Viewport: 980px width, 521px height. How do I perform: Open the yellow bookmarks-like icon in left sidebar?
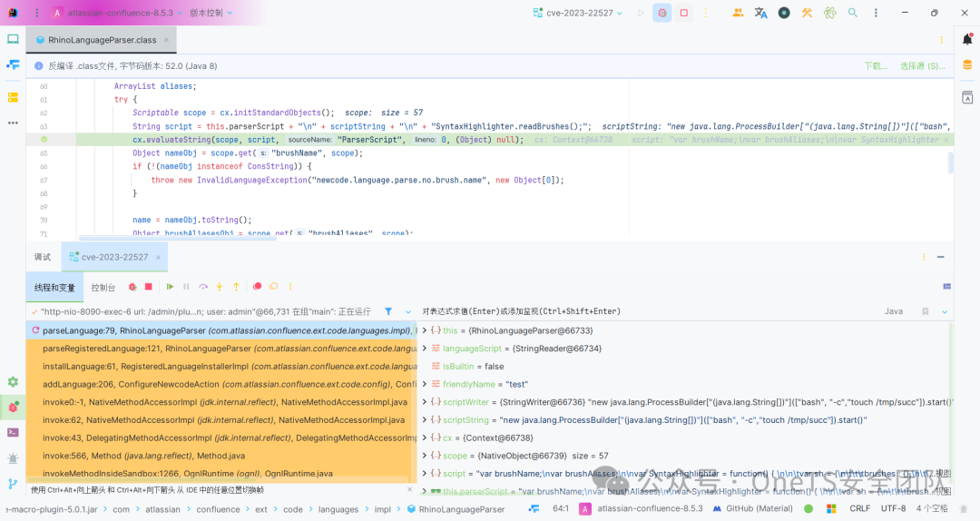[x=13, y=97]
